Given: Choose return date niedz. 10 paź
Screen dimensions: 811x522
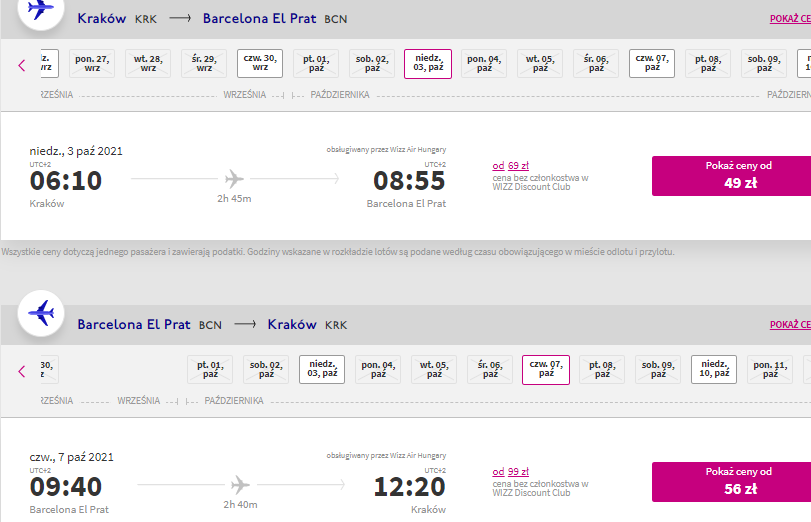Looking at the screenshot, I should pyautogui.click(x=714, y=369).
